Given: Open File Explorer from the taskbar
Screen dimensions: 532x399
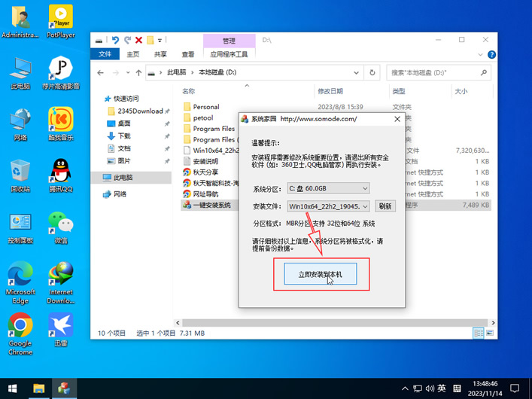Looking at the screenshot, I should coord(39,388).
